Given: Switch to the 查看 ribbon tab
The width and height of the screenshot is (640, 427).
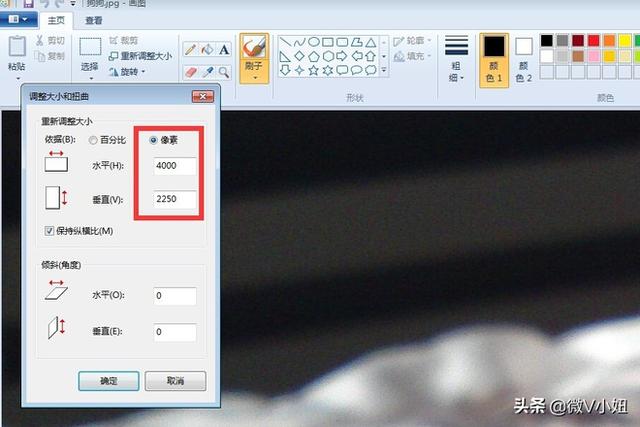Looking at the screenshot, I should pos(93,20).
